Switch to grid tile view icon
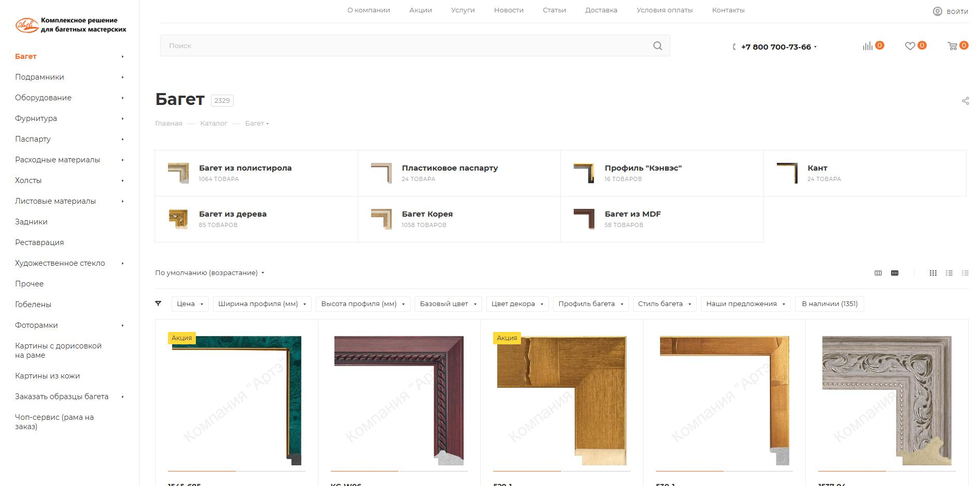This screenshot has height=486, width=980. pos(933,273)
